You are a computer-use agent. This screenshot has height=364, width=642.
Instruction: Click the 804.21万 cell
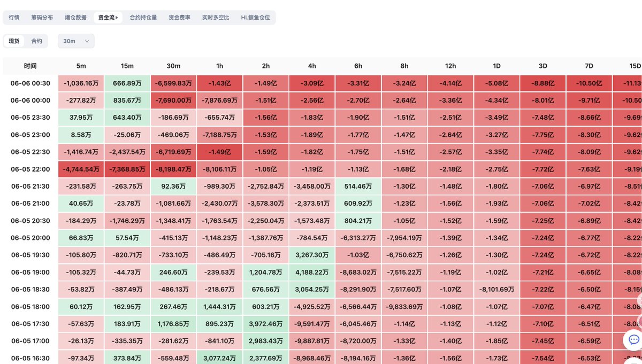(x=358, y=221)
